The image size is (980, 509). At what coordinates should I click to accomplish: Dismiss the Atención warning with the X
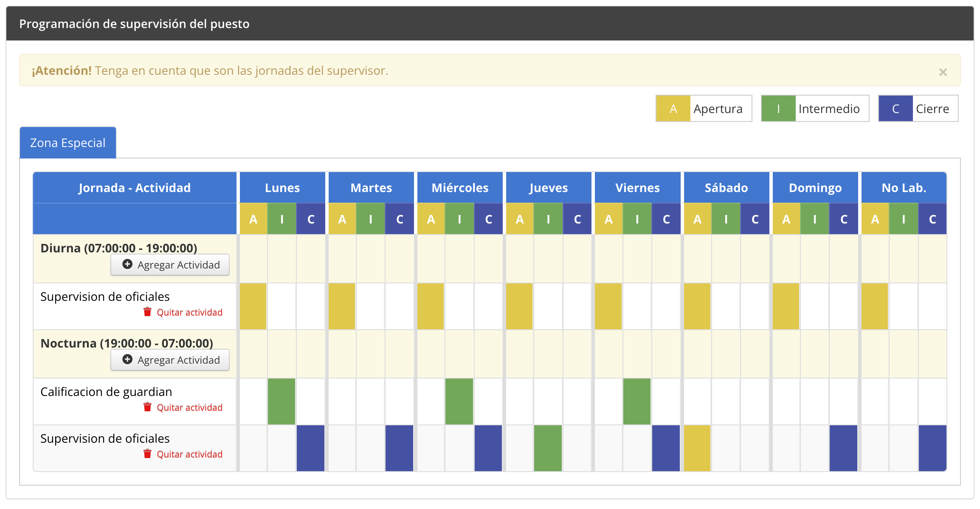point(943,72)
